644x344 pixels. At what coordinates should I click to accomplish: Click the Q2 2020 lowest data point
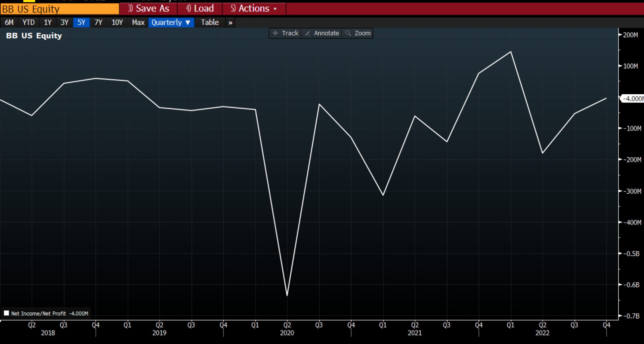[x=287, y=295]
